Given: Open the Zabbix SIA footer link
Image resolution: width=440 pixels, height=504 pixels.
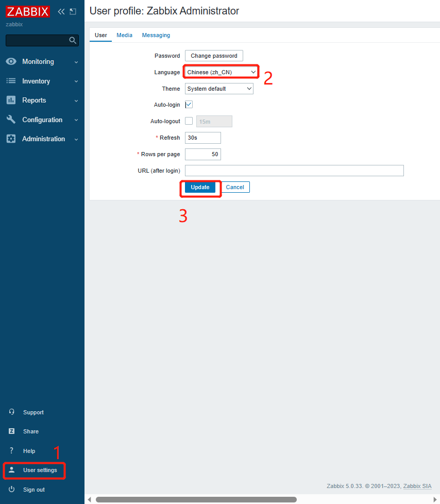Looking at the screenshot, I should (417, 486).
